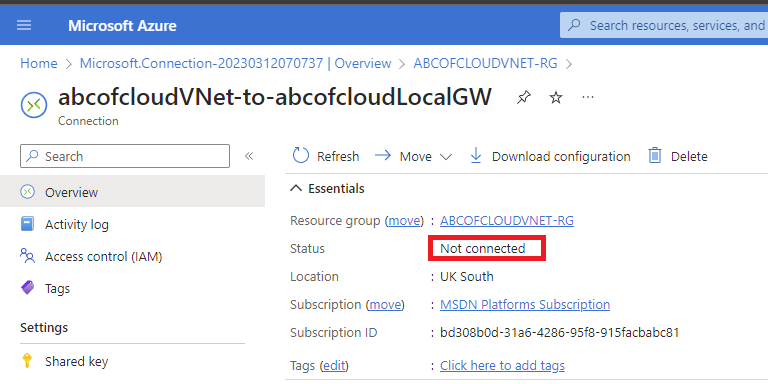Collapse the Essentials section
Viewport: 768px width, 384px height.
[327, 189]
